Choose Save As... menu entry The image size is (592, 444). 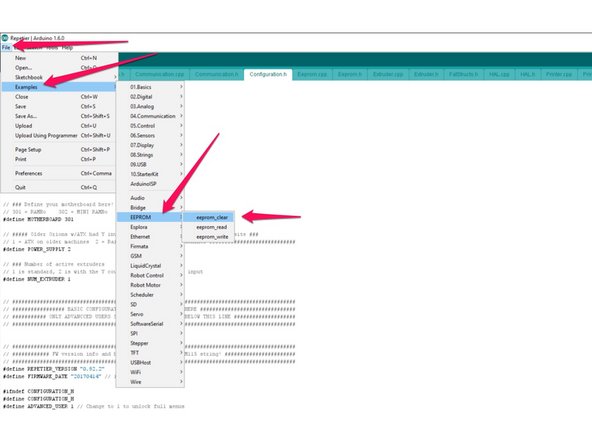(59, 116)
